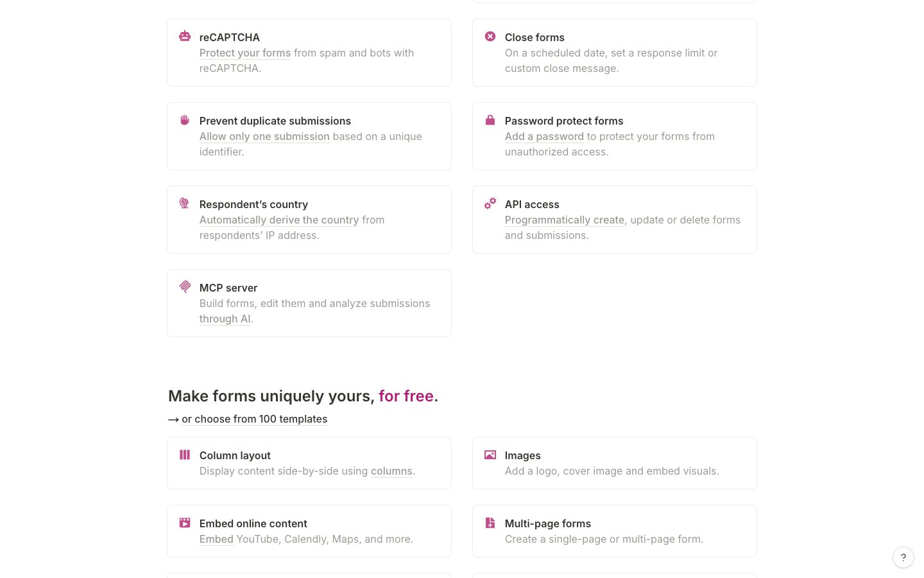Image resolution: width=924 pixels, height=578 pixels.
Task: Click the API access gears icon
Action: point(490,204)
